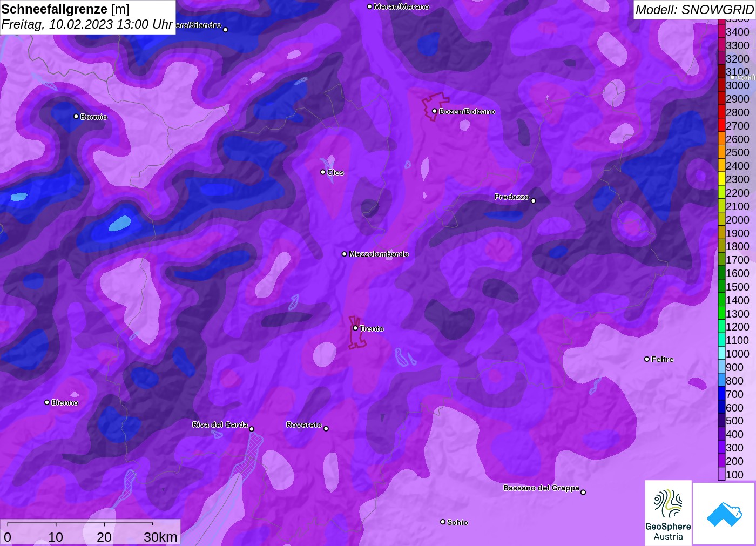Click legend value 3200
756x546 pixels.
click(x=738, y=59)
